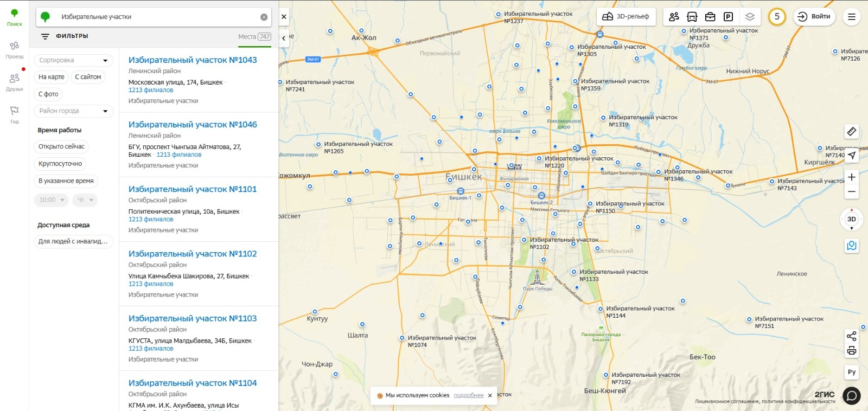Open 'Избирательный участок №1043' result
The image size is (868, 411).
click(193, 60)
